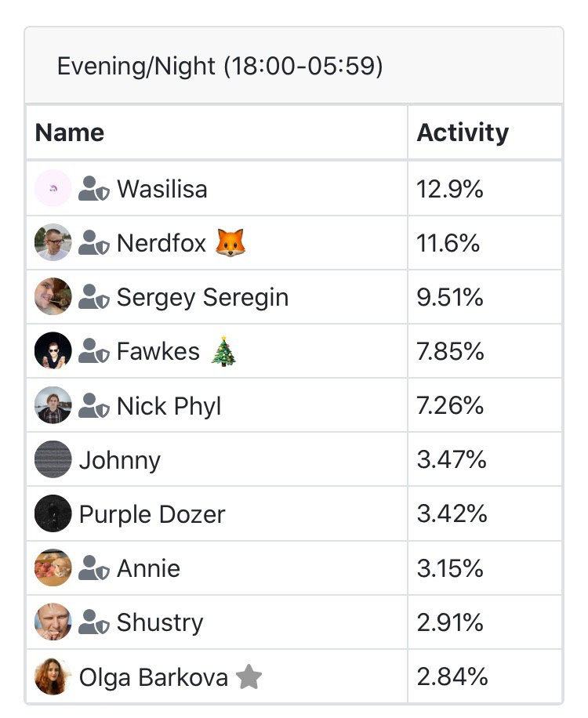Click the Christmas tree emoji by Fawkes
Viewport: 588px width, 718px height.
223,351
